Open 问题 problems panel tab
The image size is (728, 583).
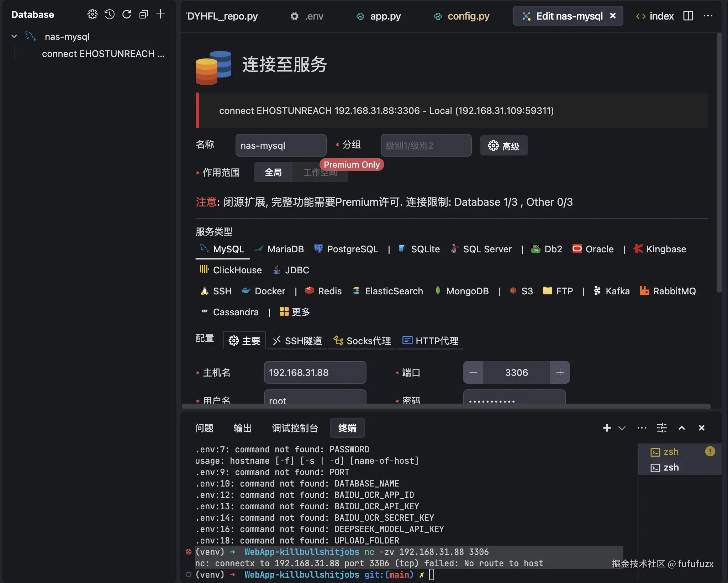coord(204,428)
